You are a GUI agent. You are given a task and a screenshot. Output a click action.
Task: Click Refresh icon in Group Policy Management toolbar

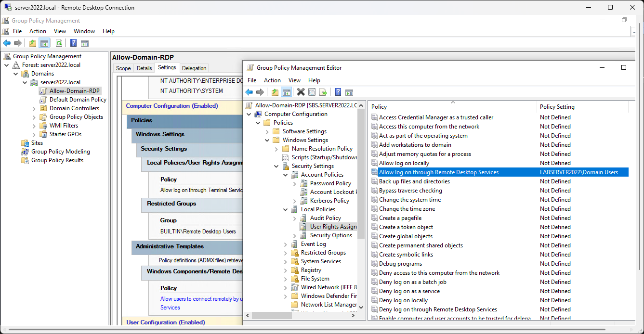tap(59, 43)
